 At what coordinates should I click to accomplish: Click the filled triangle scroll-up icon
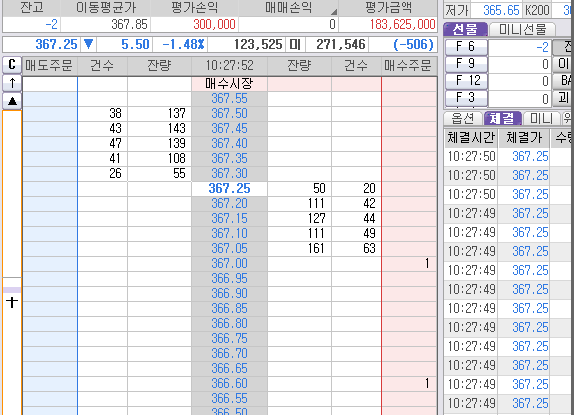click(x=12, y=101)
